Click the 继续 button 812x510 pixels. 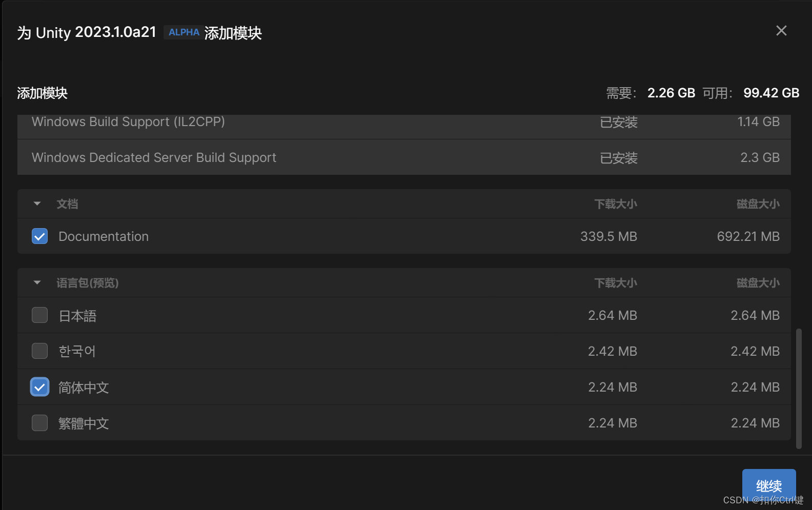(769, 485)
